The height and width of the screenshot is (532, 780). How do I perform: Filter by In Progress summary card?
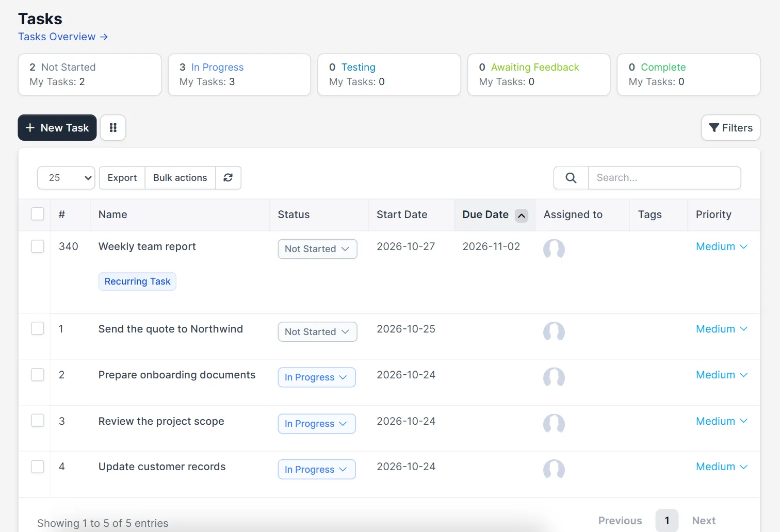[239, 75]
